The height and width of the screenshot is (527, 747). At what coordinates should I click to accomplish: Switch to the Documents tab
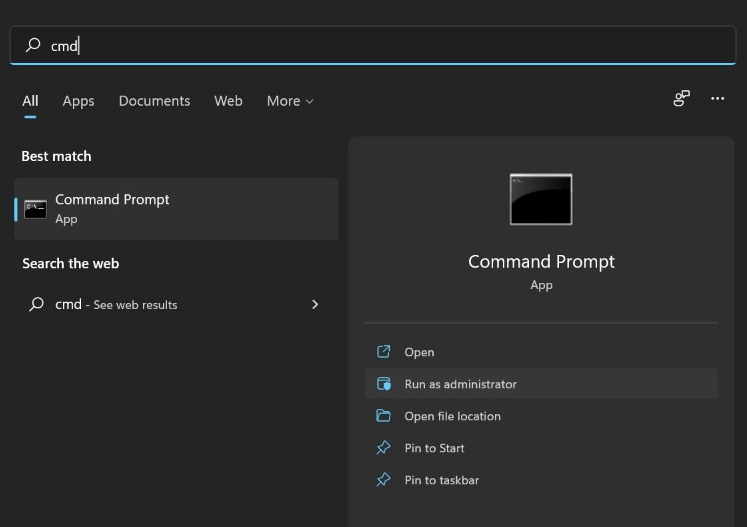tap(154, 101)
